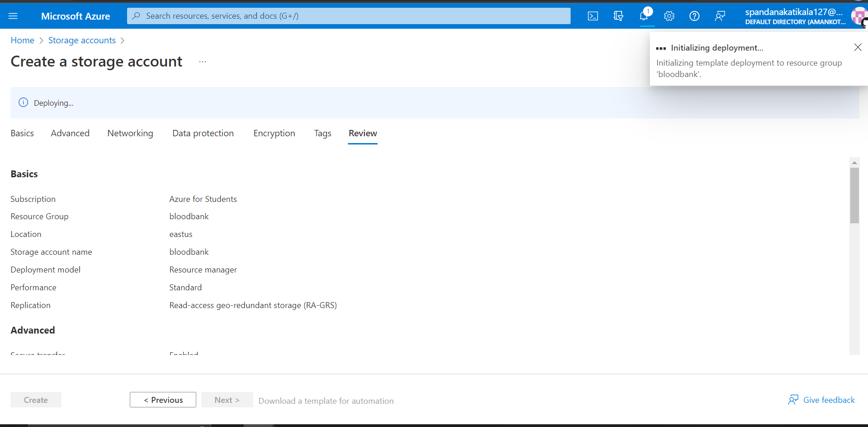This screenshot has height=427, width=868.
Task: Open the portal settings gear
Action: click(x=669, y=15)
